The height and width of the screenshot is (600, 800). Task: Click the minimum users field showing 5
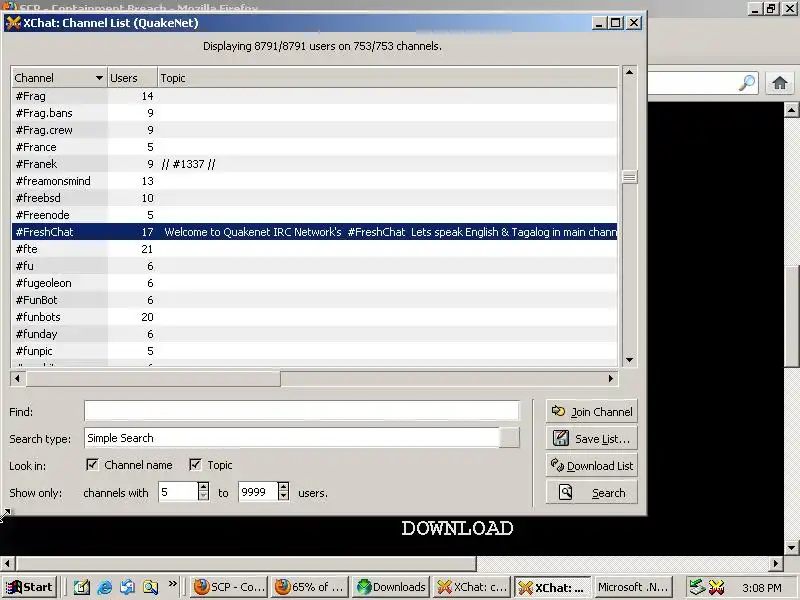(x=178, y=492)
